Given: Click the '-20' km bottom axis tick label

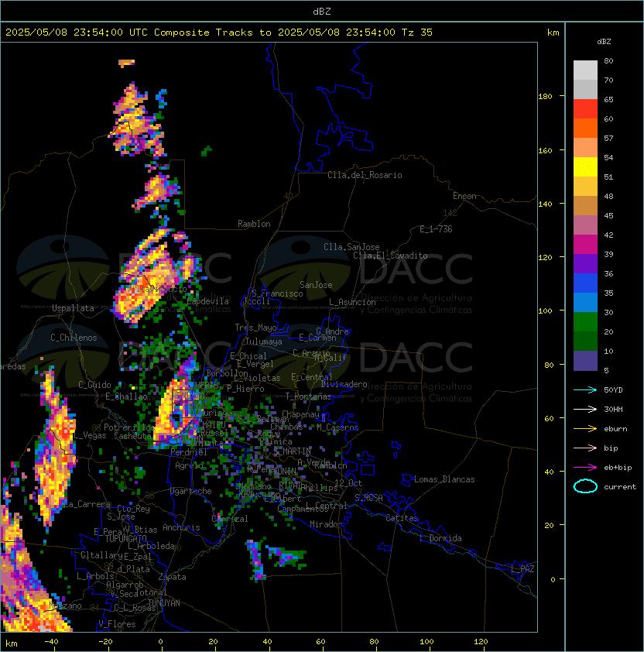Looking at the screenshot, I should click(x=105, y=642).
